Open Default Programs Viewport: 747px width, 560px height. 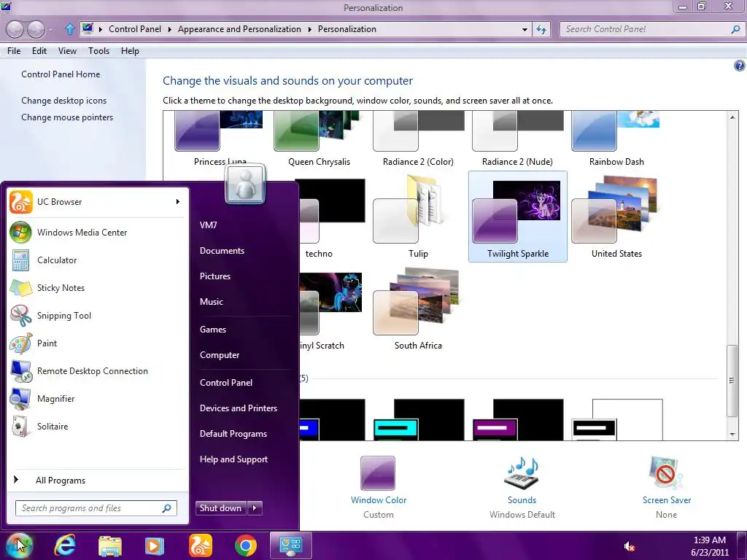click(233, 434)
